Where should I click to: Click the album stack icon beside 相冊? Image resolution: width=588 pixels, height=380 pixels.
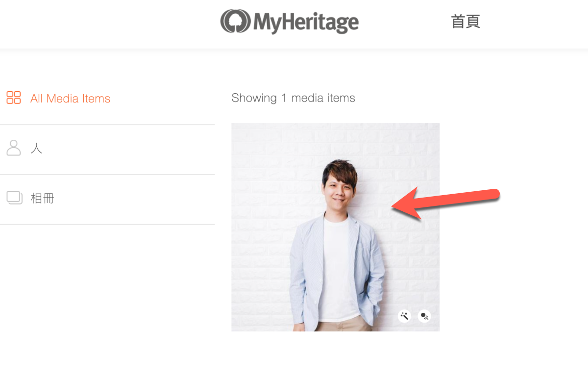coord(14,198)
